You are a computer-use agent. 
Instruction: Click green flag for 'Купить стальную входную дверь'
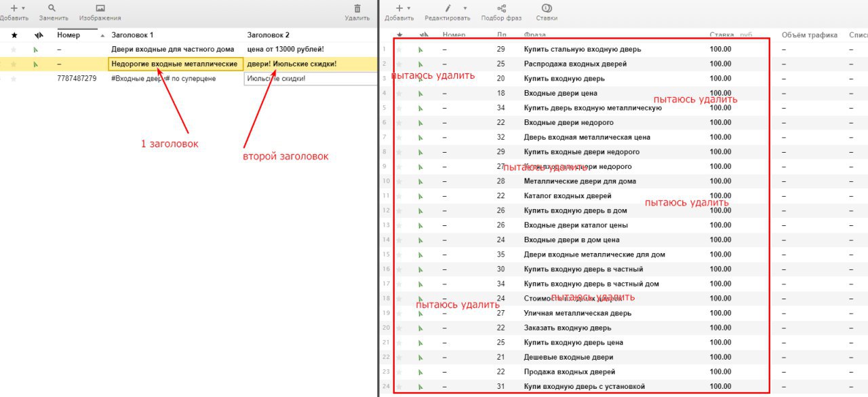[x=421, y=50]
